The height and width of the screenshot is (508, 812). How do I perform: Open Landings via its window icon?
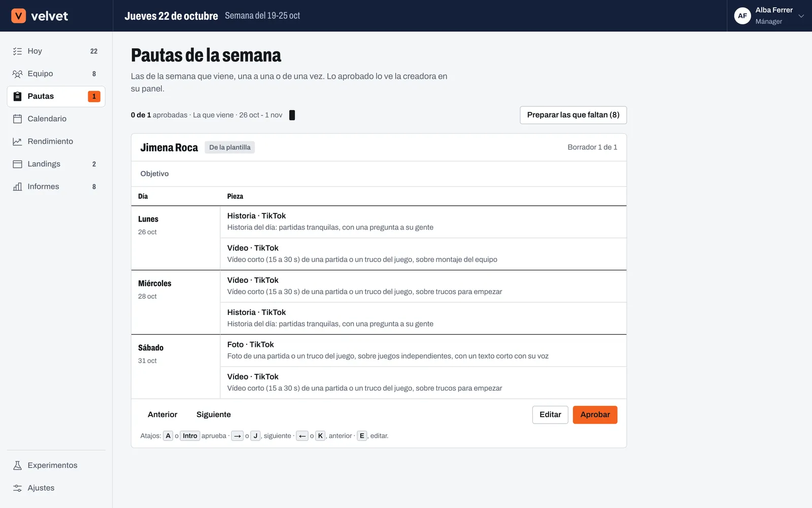click(17, 164)
